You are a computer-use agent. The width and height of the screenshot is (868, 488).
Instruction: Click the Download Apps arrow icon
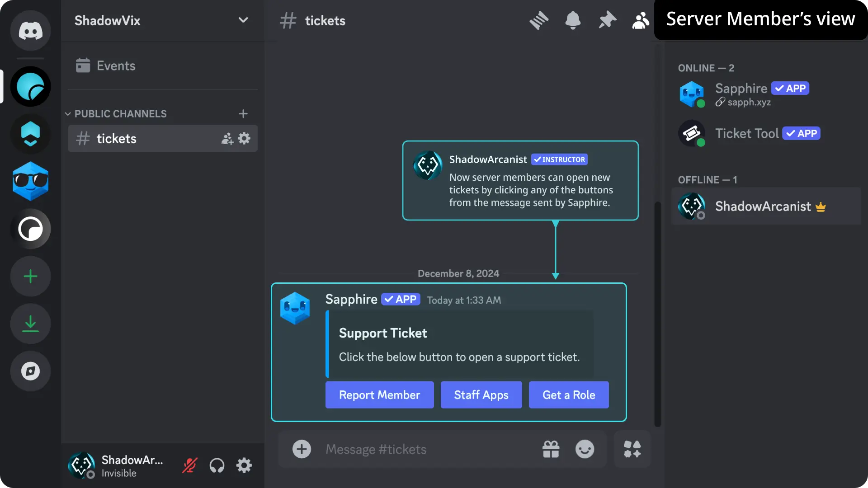30,324
